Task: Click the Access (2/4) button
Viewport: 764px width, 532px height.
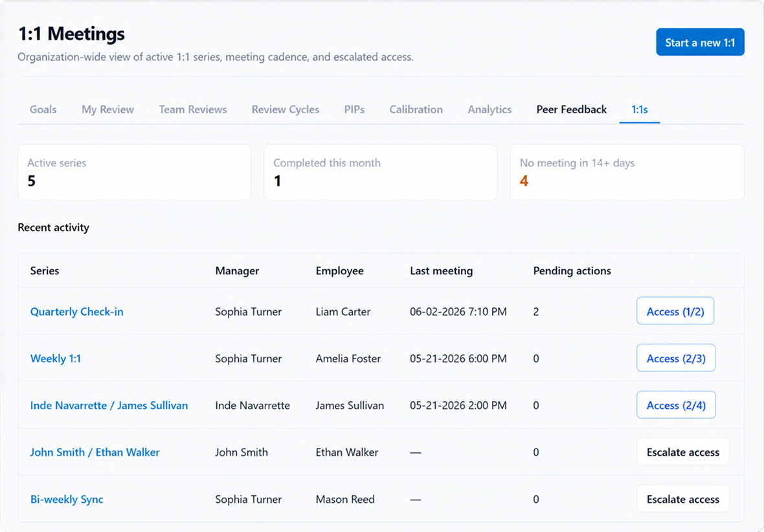Action: coord(676,405)
